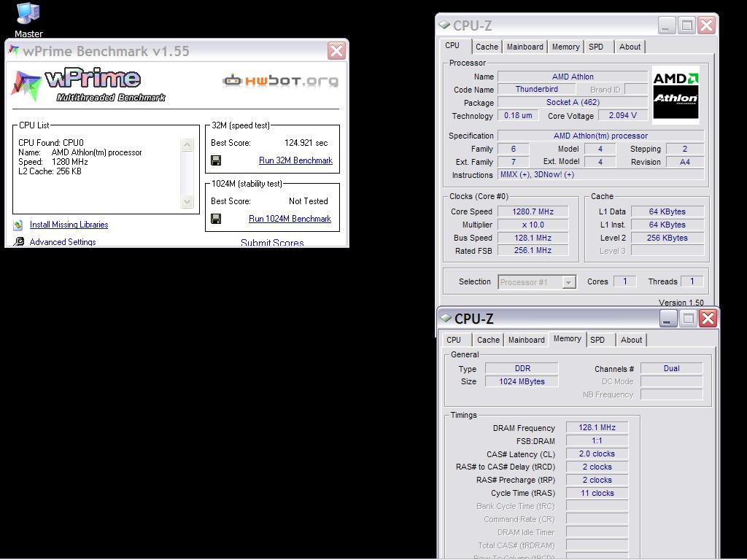The width and height of the screenshot is (747, 560).
Task: Open the Master desktop icon
Action: point(28,19)
